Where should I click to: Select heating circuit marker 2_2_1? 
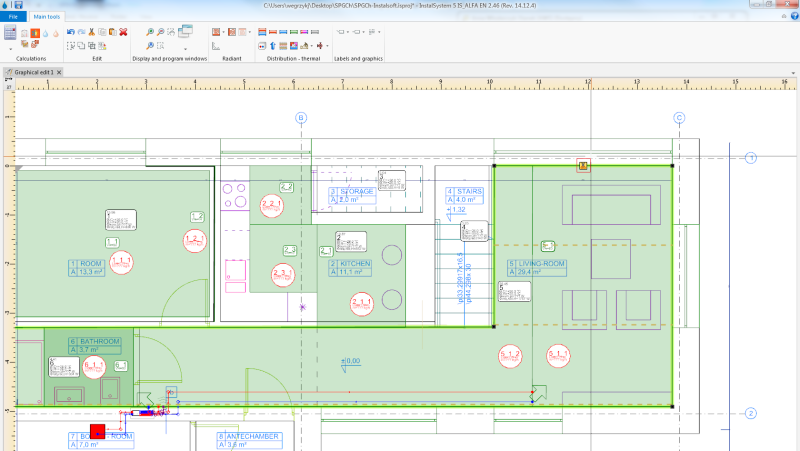tap(271, 206)
